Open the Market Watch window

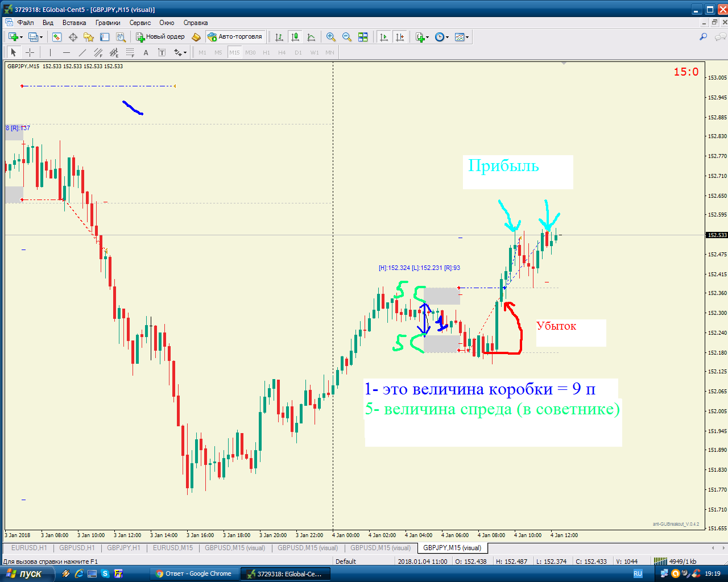tap(57, 37)
